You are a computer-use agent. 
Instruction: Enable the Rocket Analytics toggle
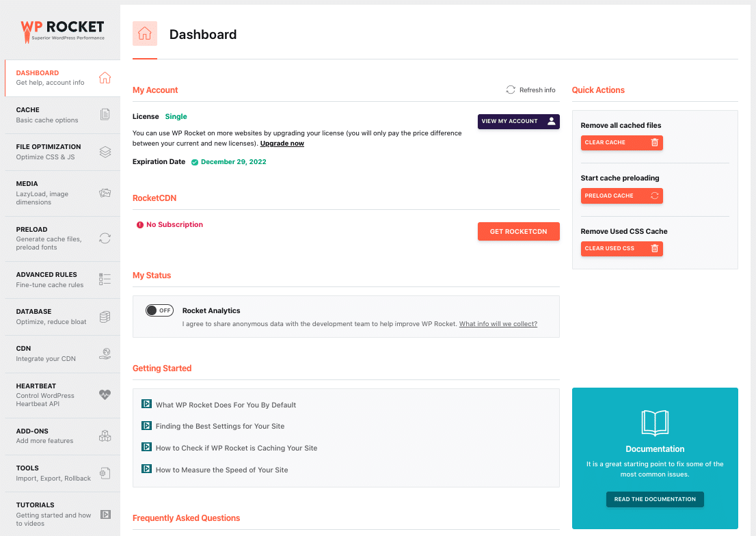coord(159,310)
